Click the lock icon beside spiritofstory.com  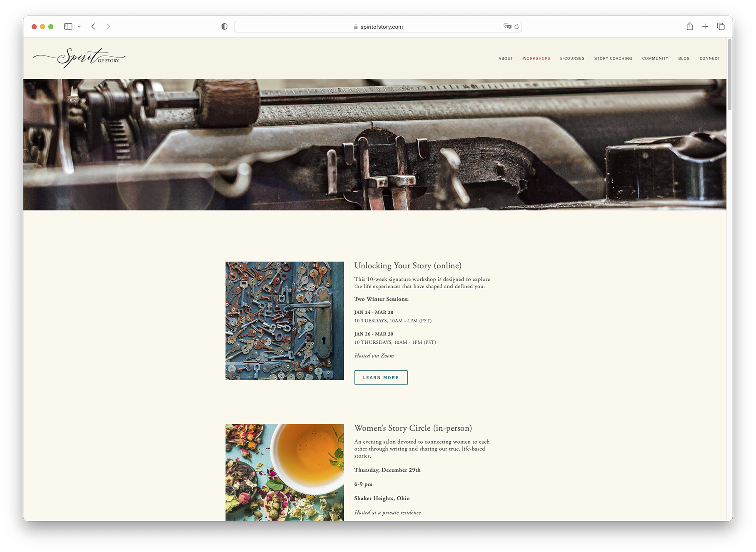point(356,27)
